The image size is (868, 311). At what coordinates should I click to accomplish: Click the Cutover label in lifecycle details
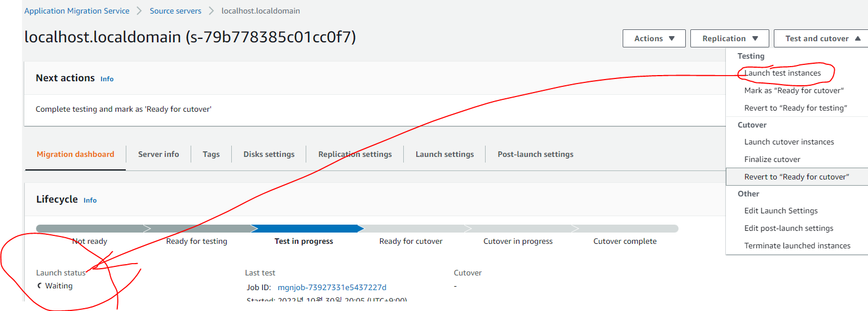click(x=468, y=273)
